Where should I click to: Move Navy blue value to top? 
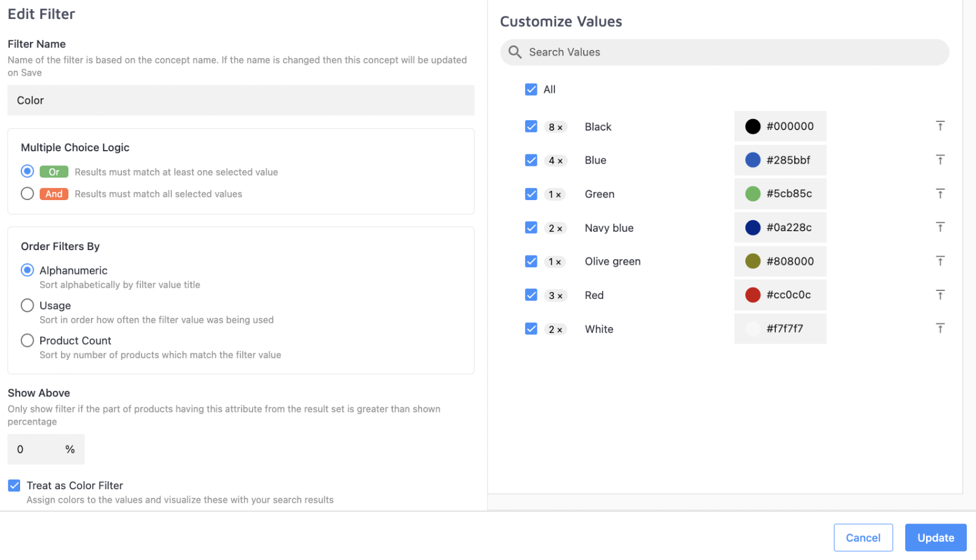tap(940, 228)
